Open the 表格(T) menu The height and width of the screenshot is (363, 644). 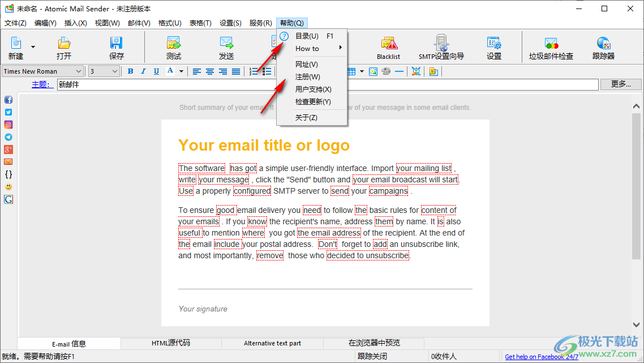200,23
